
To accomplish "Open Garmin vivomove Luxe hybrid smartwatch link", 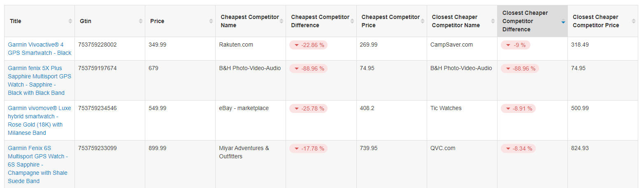I will tap(40, 120).
